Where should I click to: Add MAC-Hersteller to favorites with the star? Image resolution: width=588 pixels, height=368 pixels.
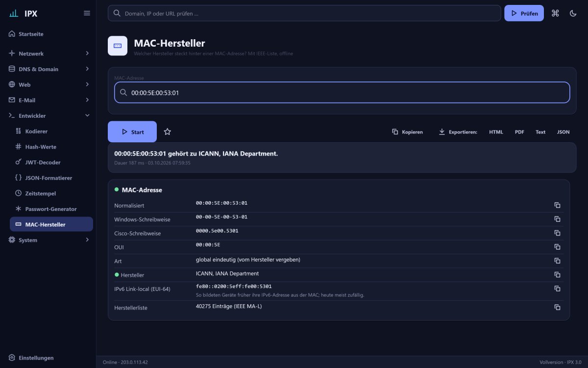point(168,131)
